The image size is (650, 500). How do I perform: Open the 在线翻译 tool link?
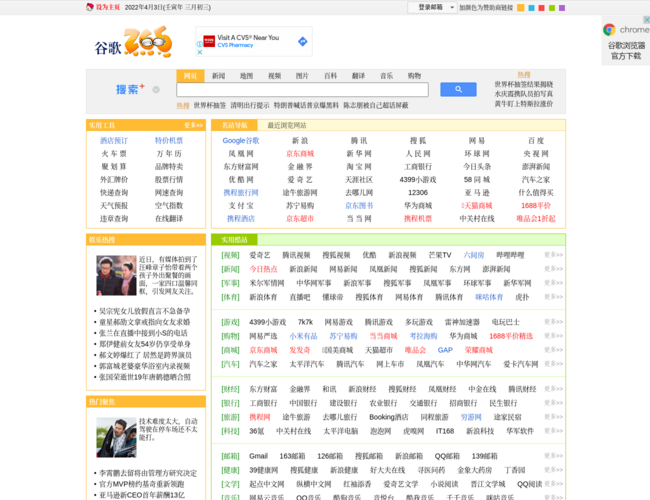click(169, 218)
